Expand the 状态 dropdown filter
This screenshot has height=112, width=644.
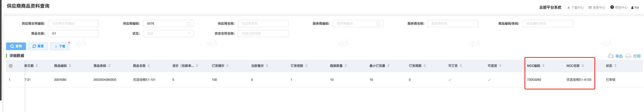[x=168, y=34]
